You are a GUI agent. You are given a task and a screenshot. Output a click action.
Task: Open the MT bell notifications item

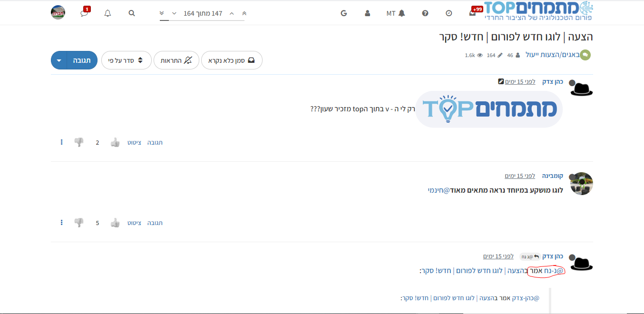tap(396, 13)
